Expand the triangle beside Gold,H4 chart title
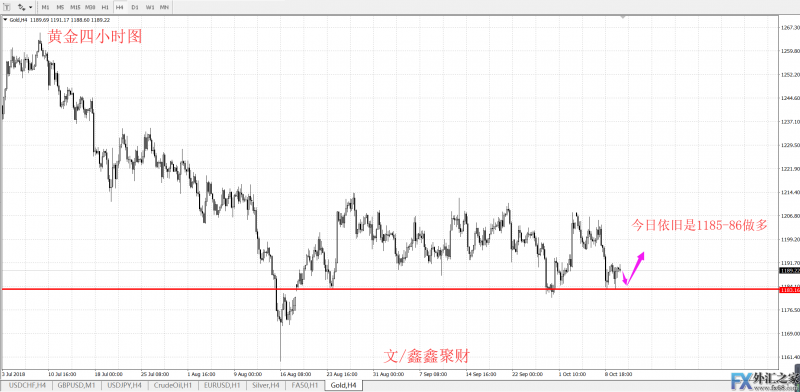Viewport: 800px width, 392px height. (5, 20)
